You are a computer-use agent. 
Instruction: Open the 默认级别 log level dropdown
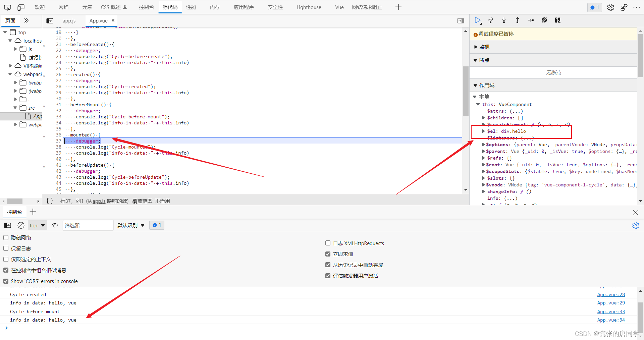tap(131, 225)
